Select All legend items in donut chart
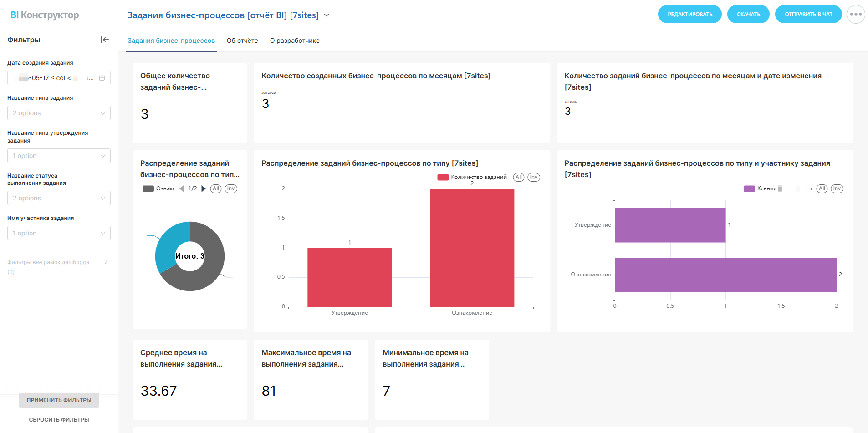The image size is (868, 433). pos(216,188)
